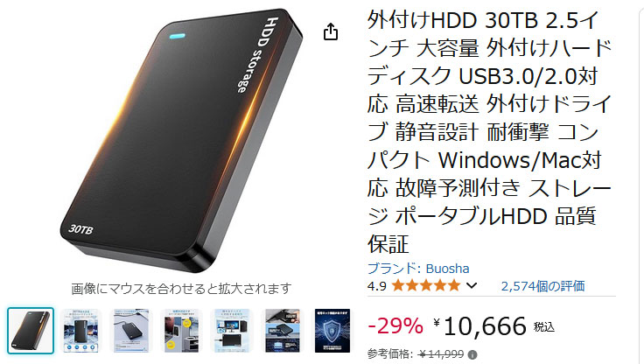Viewport: 644px width, 364px height.
Task: Click the ¥10,666 price
Action: pos(479,326)
